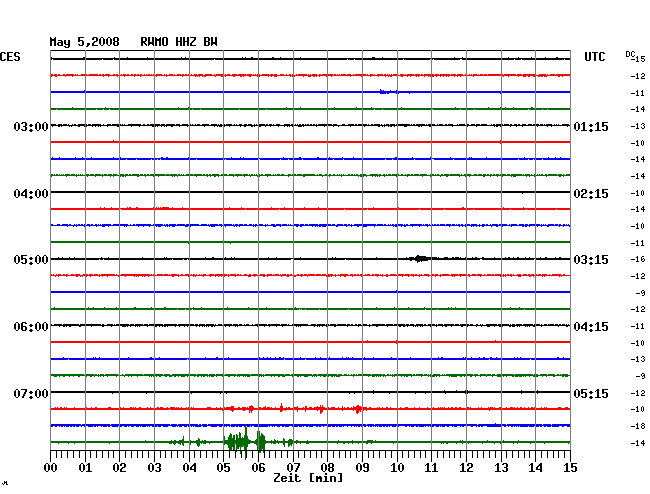650x494 pixels.
Task: Click the "01:15" UTC time label
Action: (591, 126)
